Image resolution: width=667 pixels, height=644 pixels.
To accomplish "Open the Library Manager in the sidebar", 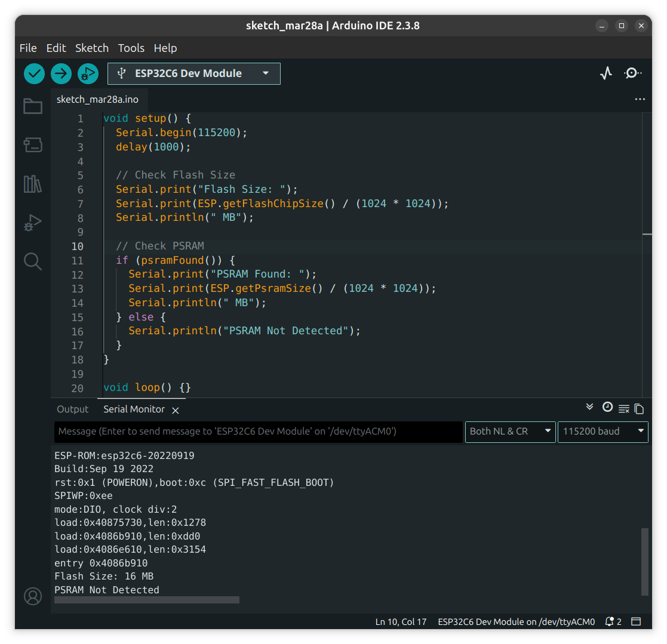I will [32, 184].
